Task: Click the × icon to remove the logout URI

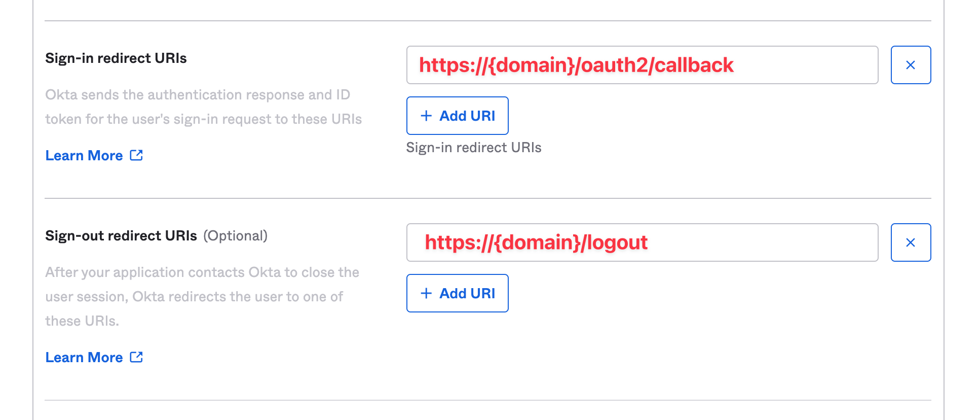Action: coord(911,242)
